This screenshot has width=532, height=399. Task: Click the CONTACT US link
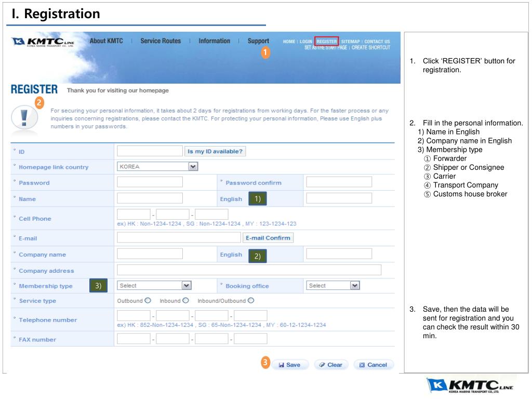click(x=377, y=42)
